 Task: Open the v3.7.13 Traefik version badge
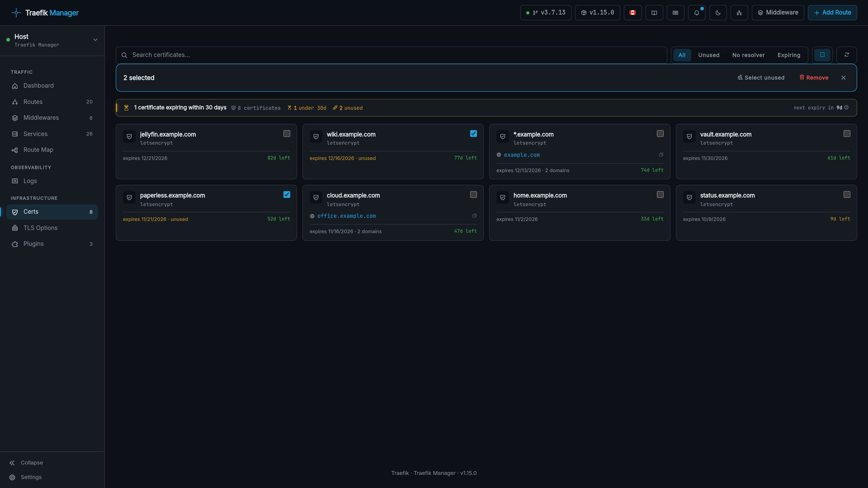point(546,13)
